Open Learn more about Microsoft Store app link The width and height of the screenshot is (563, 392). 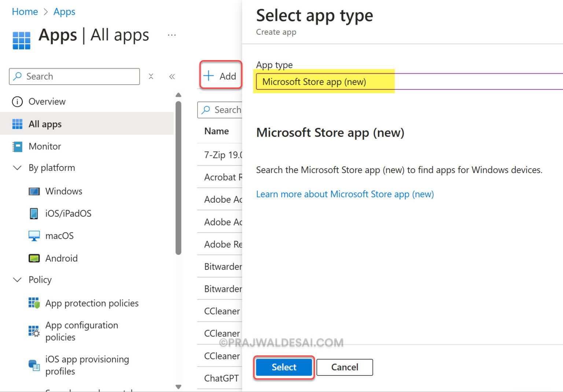tap(345, 194)
